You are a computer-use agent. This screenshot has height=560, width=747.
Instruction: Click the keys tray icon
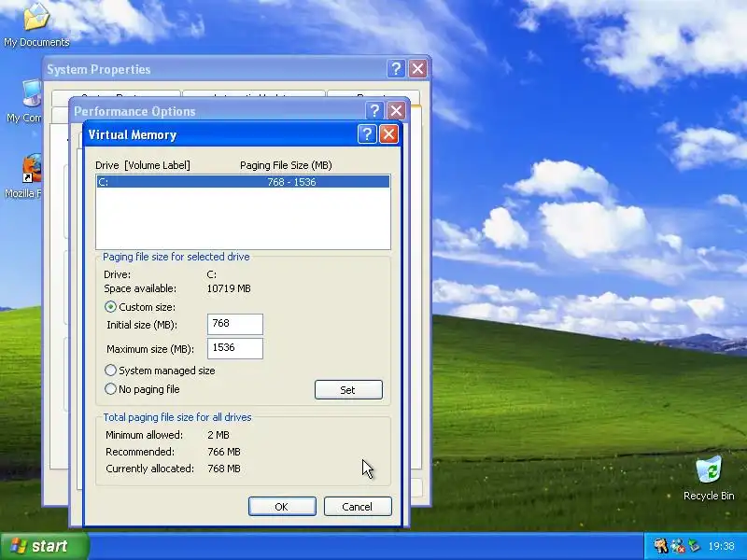click(x=660, y=546)
